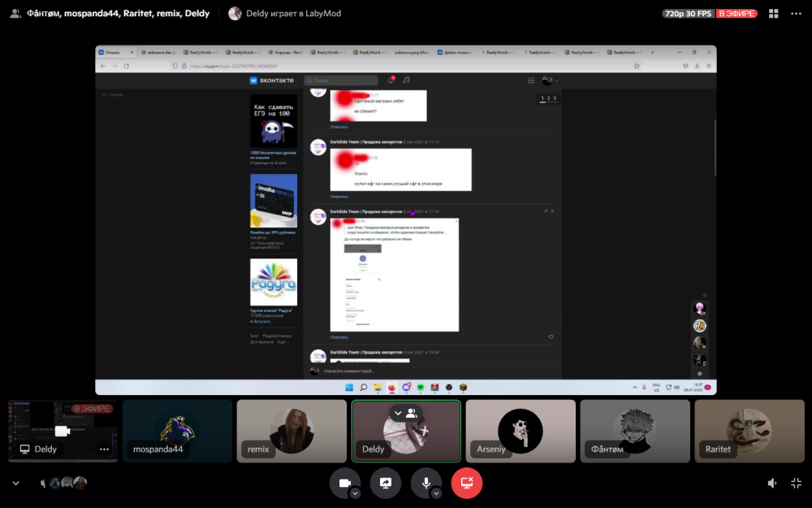The height and width of the screenshot is (508, 812).
Task: Click the VK page vertical scrollbar
Action: click(x=715, y=148)
